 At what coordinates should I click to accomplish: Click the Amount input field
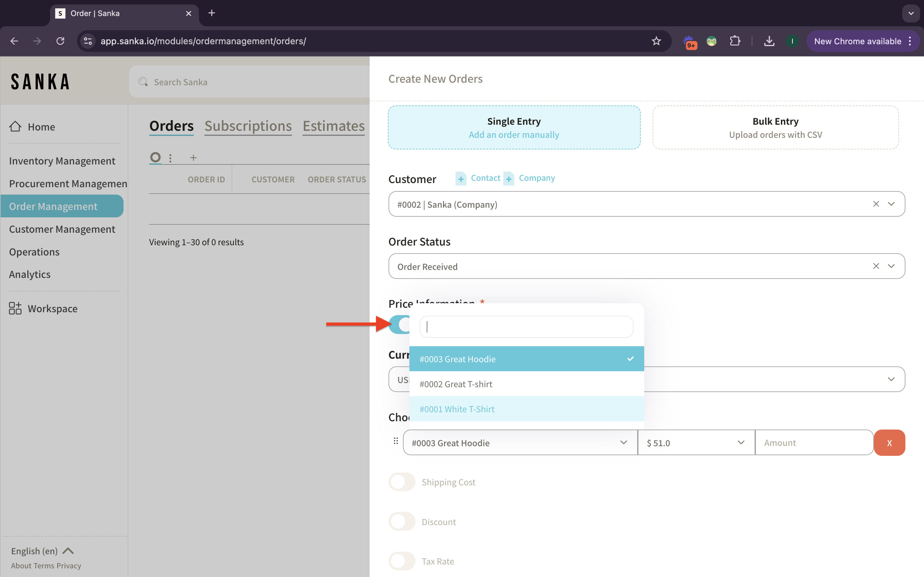pos(814,443)
